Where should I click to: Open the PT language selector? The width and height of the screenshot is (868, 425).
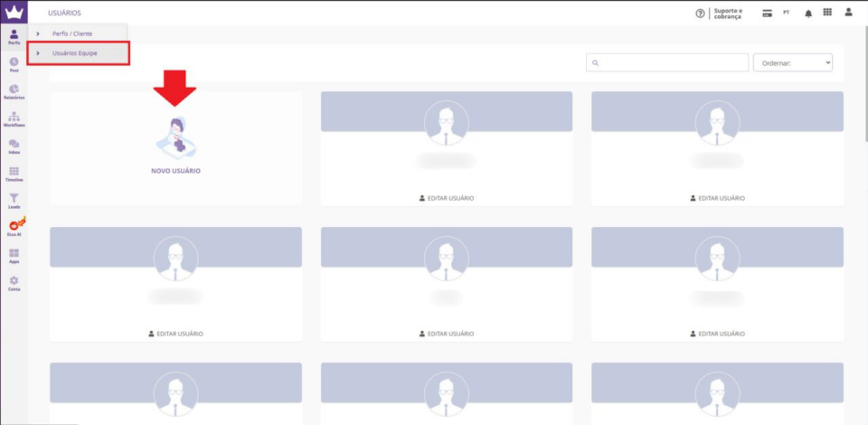point(786,14)
